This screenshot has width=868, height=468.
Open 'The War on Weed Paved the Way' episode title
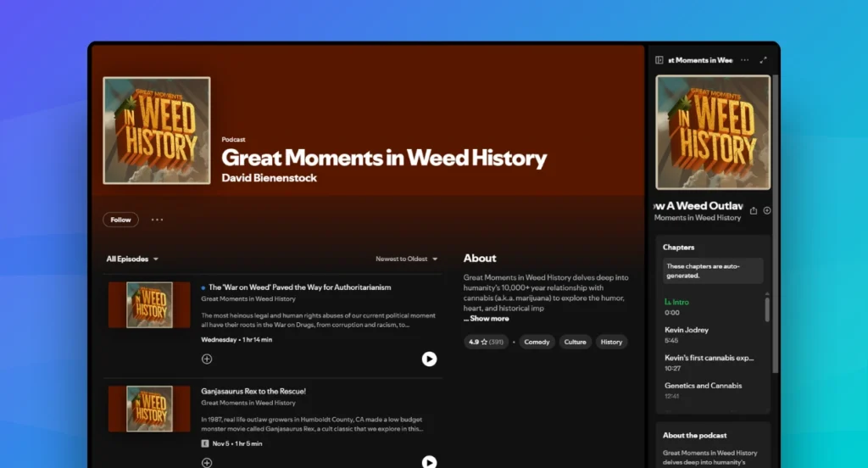tap(299, 287)
